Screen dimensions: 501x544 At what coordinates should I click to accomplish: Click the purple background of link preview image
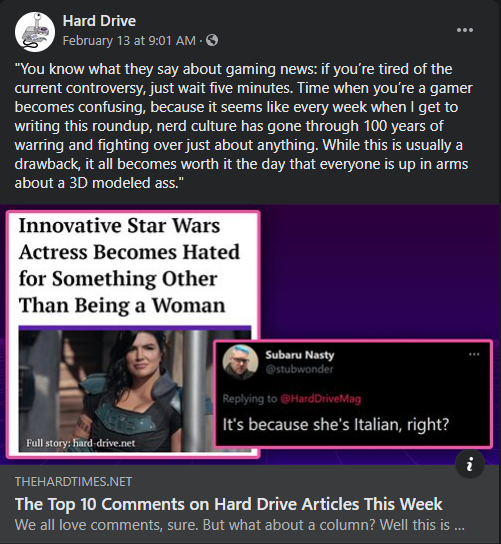click(x=378, y=271)
